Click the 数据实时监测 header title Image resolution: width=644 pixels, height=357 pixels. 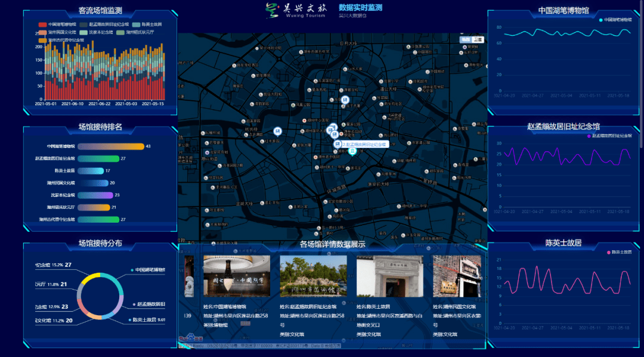(361, 7)
